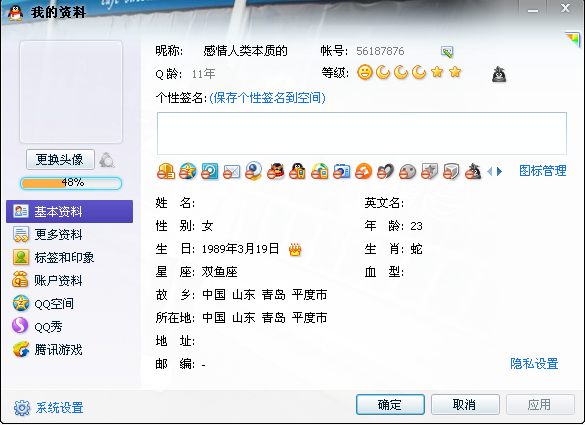The image size is (585, 425).
Task: Click the profile completion 48% progress bar
Action: (x=71, y=183)
